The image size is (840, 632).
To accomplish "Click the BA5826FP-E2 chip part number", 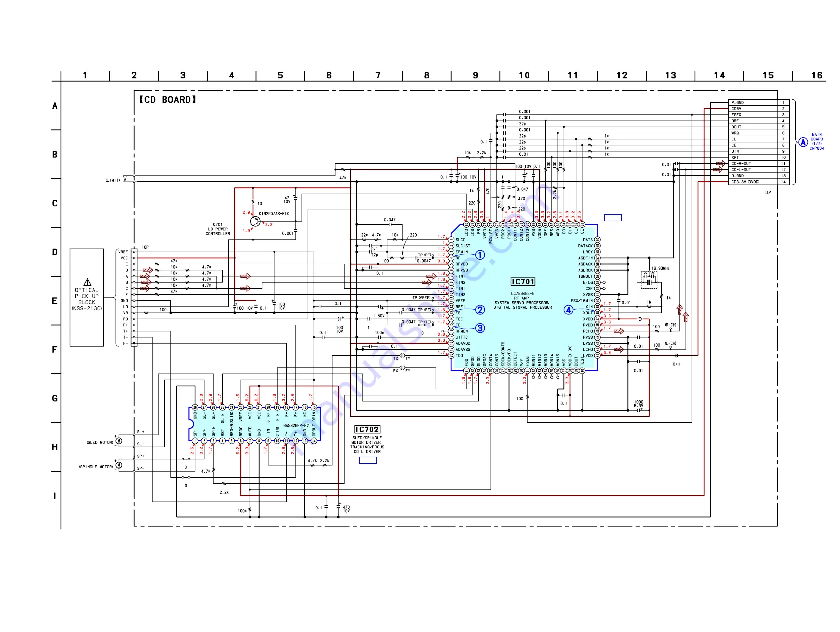I will 296,426.
